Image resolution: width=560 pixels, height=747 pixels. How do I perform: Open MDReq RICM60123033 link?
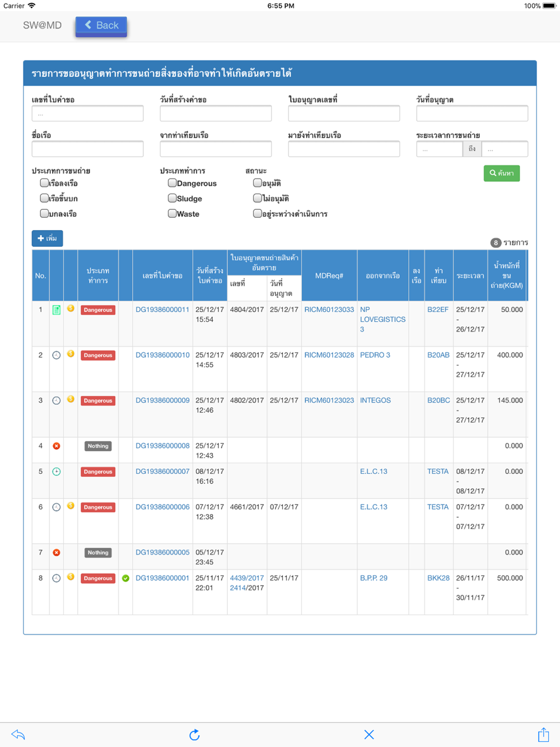click(329, 310)
